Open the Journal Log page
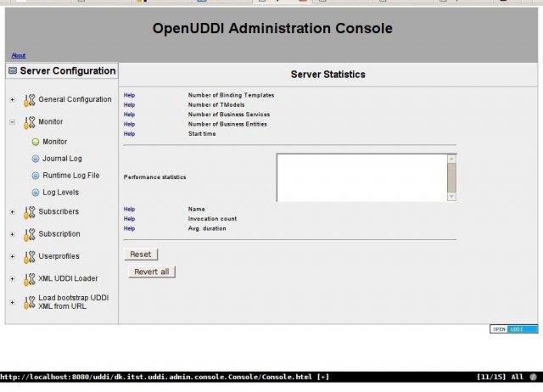 click(x=62, y=159)
